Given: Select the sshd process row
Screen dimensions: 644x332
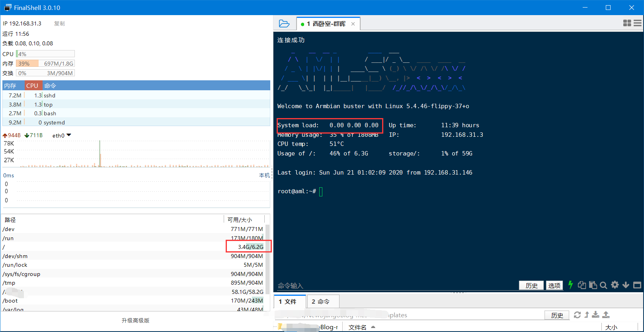Looking at the screenshot, I should click(x=136, y=95).
